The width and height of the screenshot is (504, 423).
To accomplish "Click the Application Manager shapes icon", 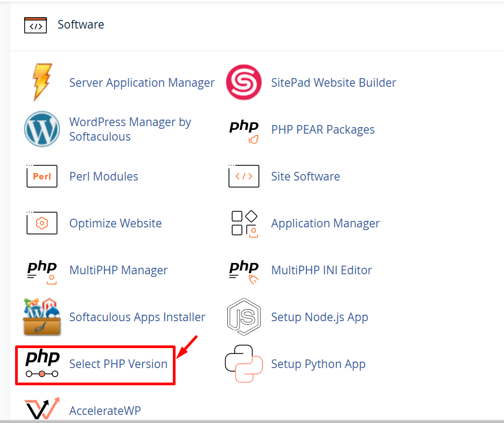I will pyautogui.click(x=244, y=223).
